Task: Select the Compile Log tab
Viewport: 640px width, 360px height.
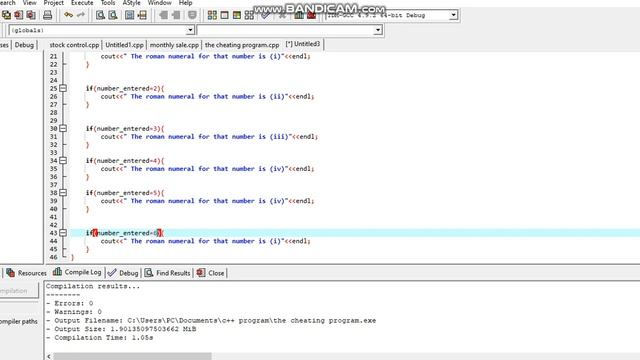Action: (77, 272)
